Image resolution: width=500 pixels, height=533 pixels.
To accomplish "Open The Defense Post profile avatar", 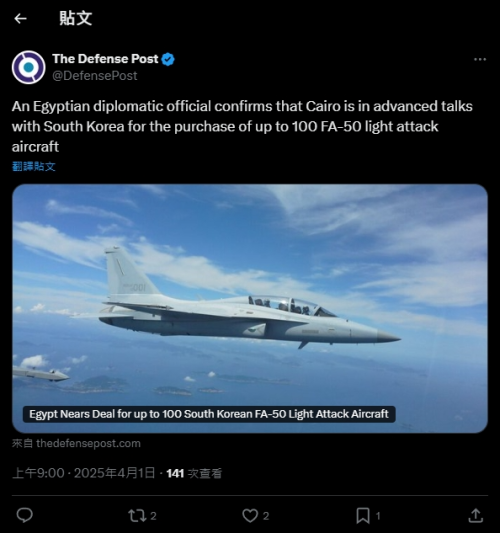I will pyautogui.click(x=29, y=67).
